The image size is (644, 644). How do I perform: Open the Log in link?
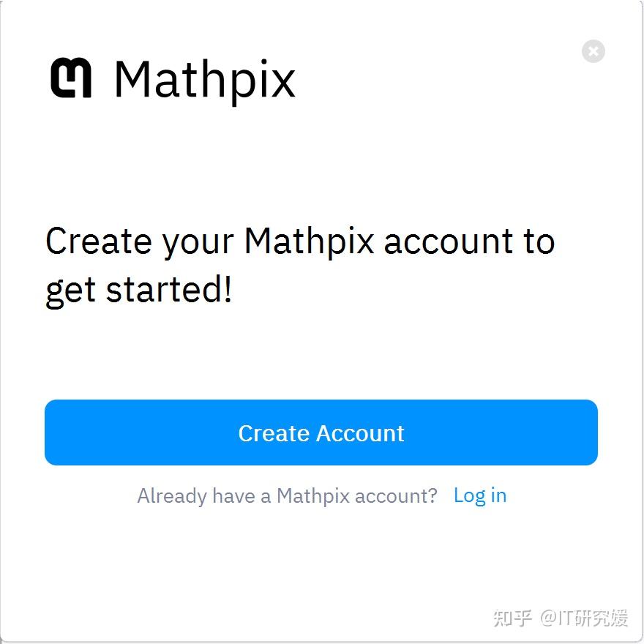(x=480, y=495)
